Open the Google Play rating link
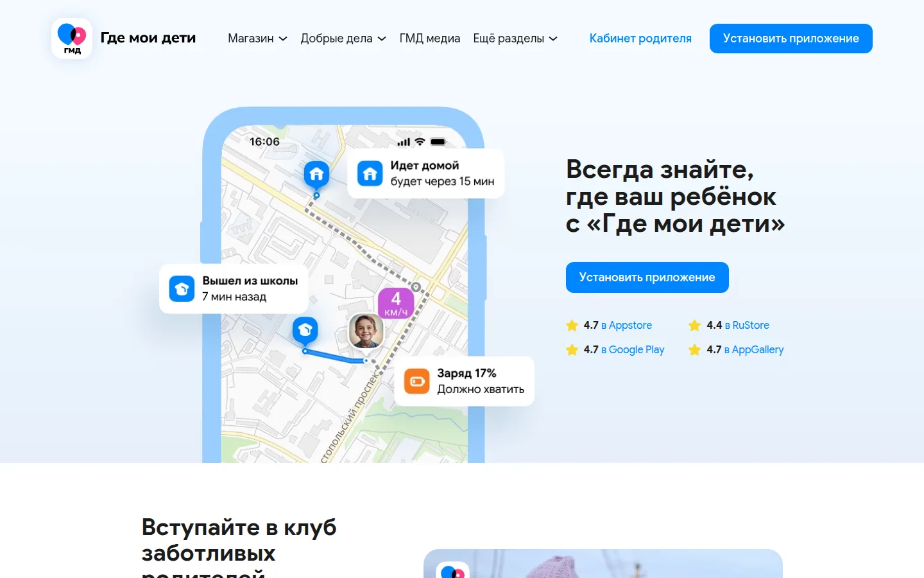Image resolution: width=924 pixels, height=578 pixels. click(633, 350)
